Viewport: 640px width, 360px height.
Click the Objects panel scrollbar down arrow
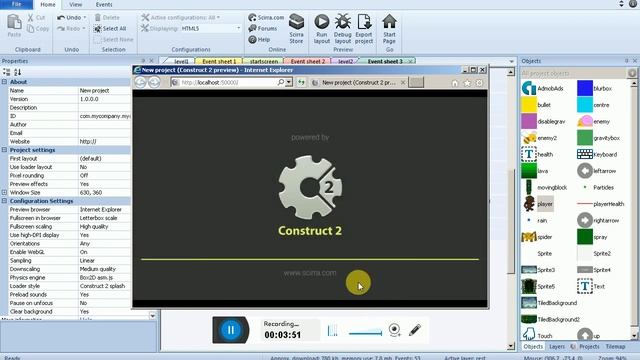click(x=634, y=336)
